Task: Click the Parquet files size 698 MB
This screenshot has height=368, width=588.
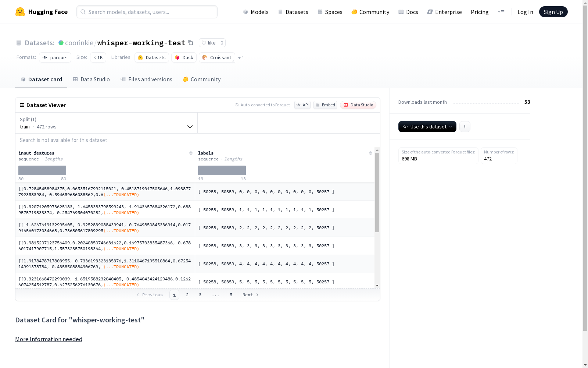Action: 409,159
